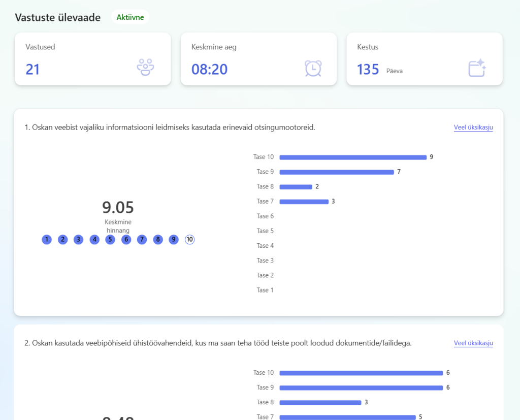Click the 9.05 average rating number
Screen dimensions: 520x420
[118, 207]
